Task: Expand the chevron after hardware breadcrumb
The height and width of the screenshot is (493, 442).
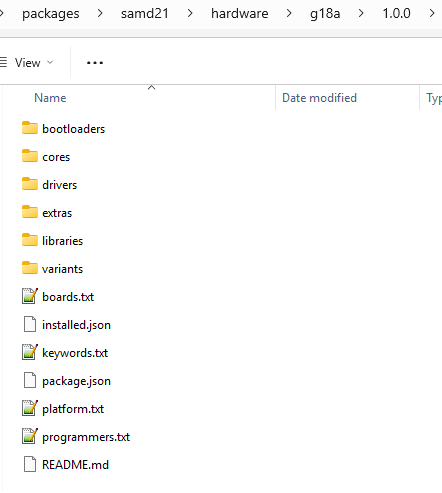Action: (289, 13)
